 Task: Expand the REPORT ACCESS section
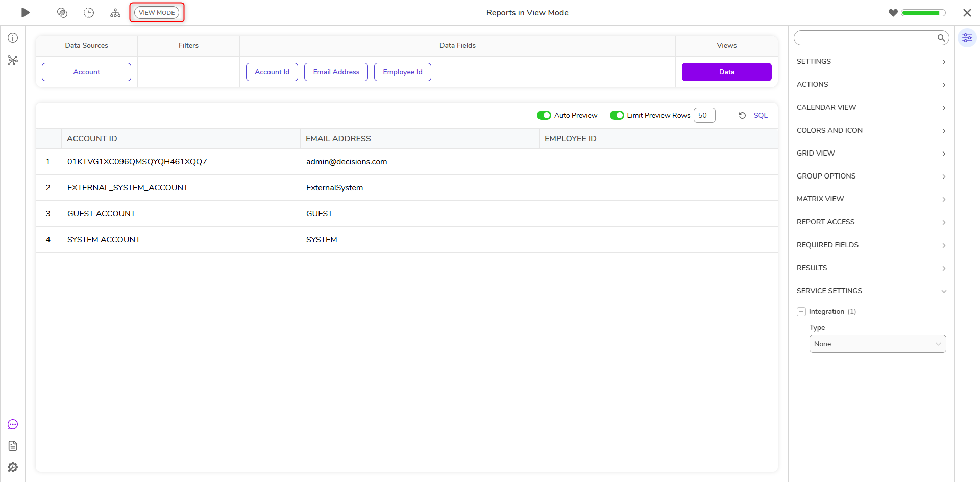871,222
